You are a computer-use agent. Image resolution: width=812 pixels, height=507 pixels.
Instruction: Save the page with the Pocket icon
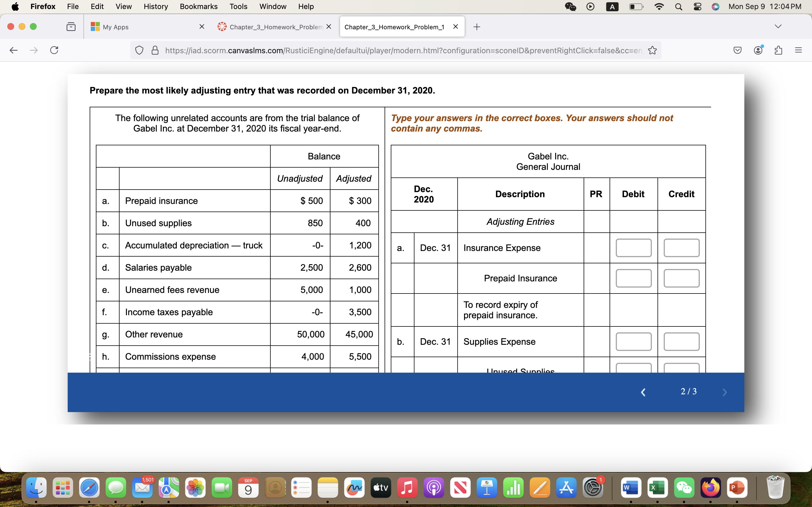[x=738, y=50]
